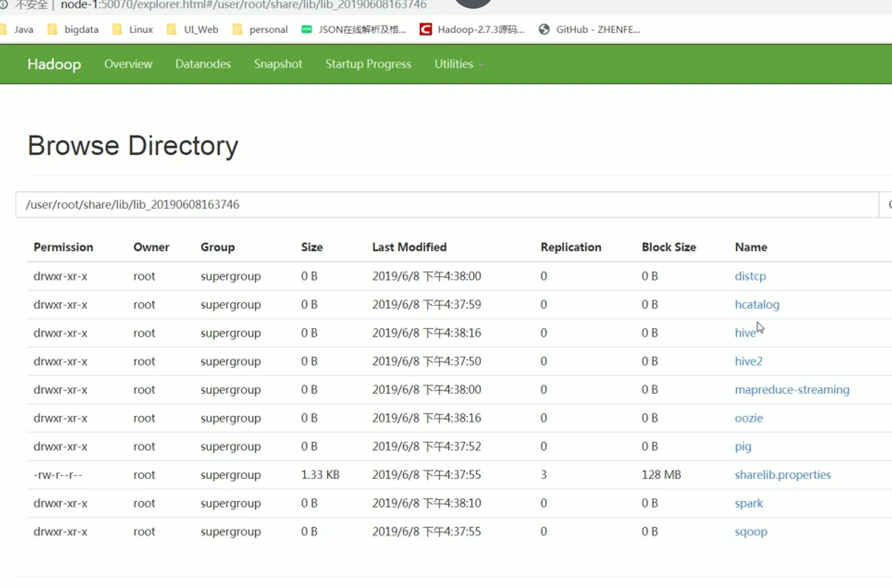This screenshot has width=892, height=588.
Task: Open the GitHub ZHENFE bookmark
Action: (x=589, y=29)
